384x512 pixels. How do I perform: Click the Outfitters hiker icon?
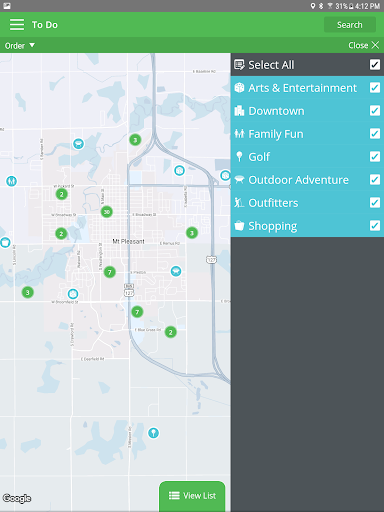pos(239,203)
